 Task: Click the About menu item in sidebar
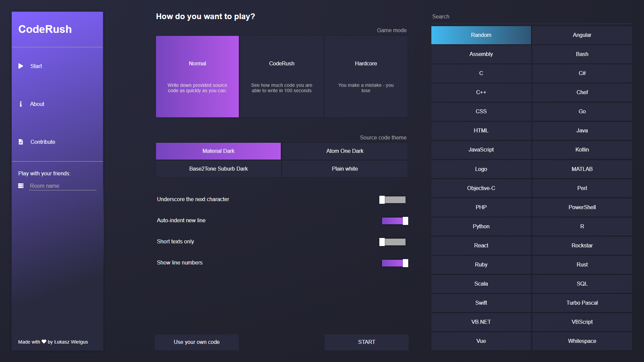(x=37, y=104)
